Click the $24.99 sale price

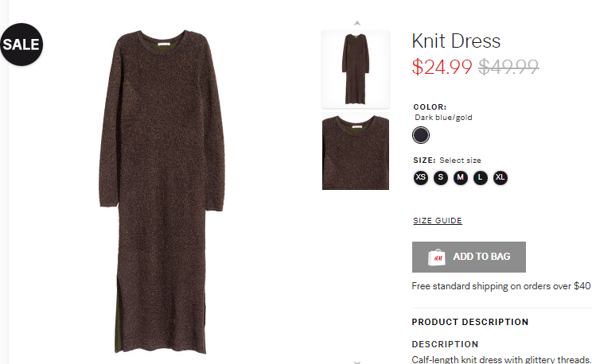tap(442, 67)
